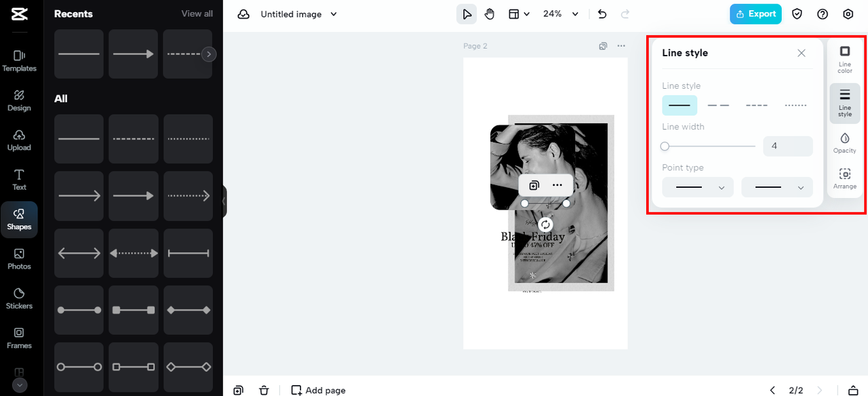Open the help question mark icon

pyautogui.click(x=823, y=14)
